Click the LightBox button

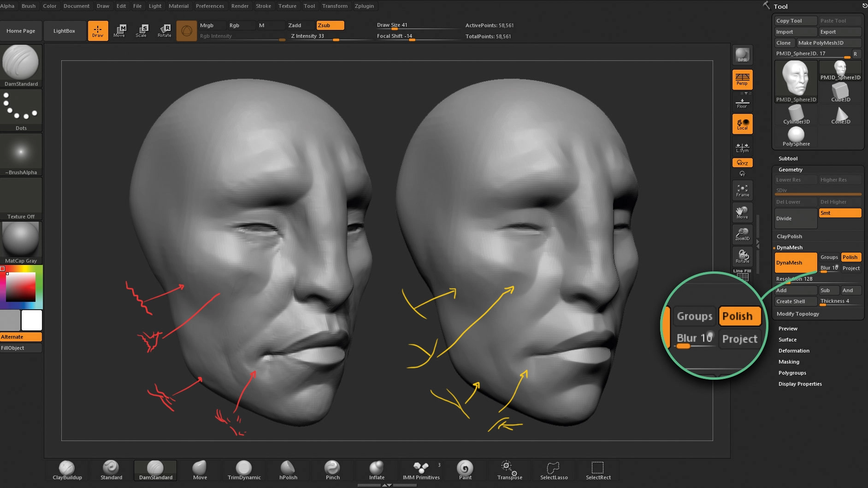click(64, 31)
